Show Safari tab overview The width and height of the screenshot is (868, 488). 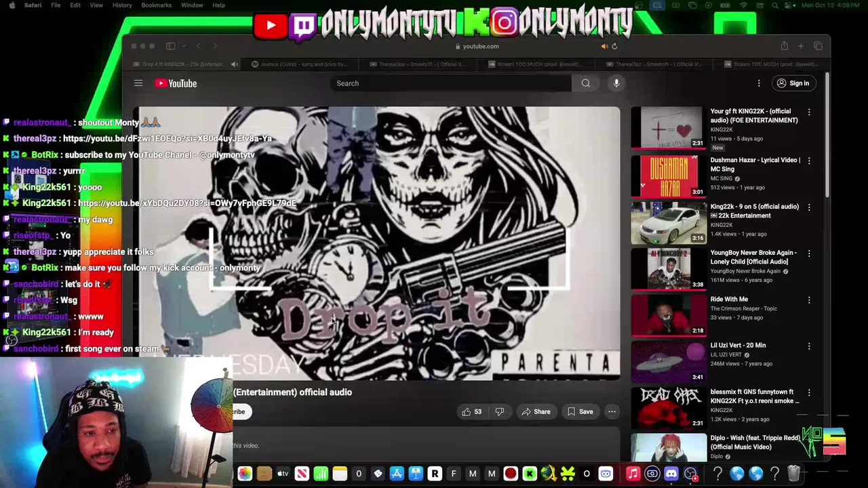[x=818, y=46]
